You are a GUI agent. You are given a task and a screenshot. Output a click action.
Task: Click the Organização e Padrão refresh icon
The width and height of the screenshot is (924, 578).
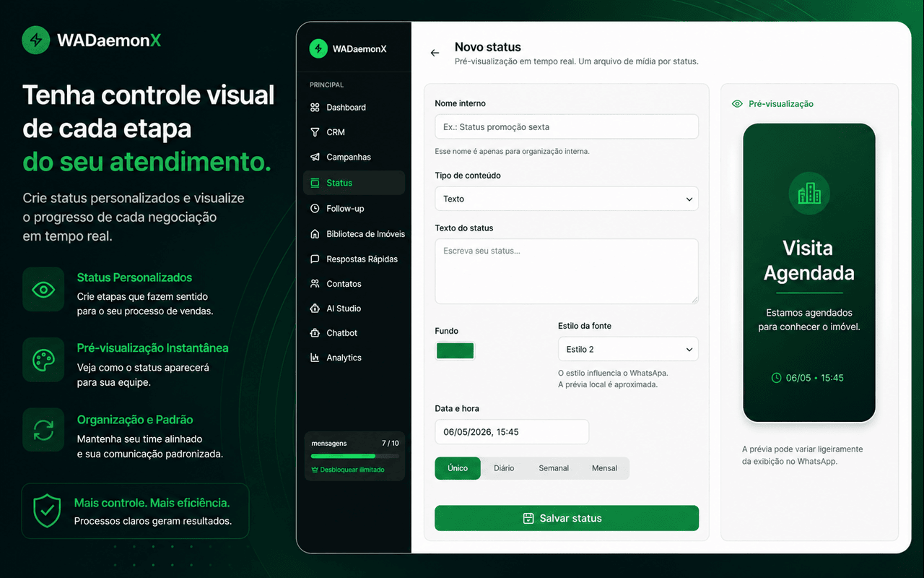43,430
